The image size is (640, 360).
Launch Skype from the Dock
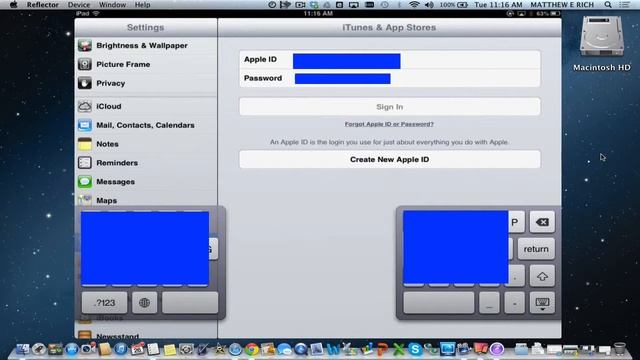pos(415,349)
